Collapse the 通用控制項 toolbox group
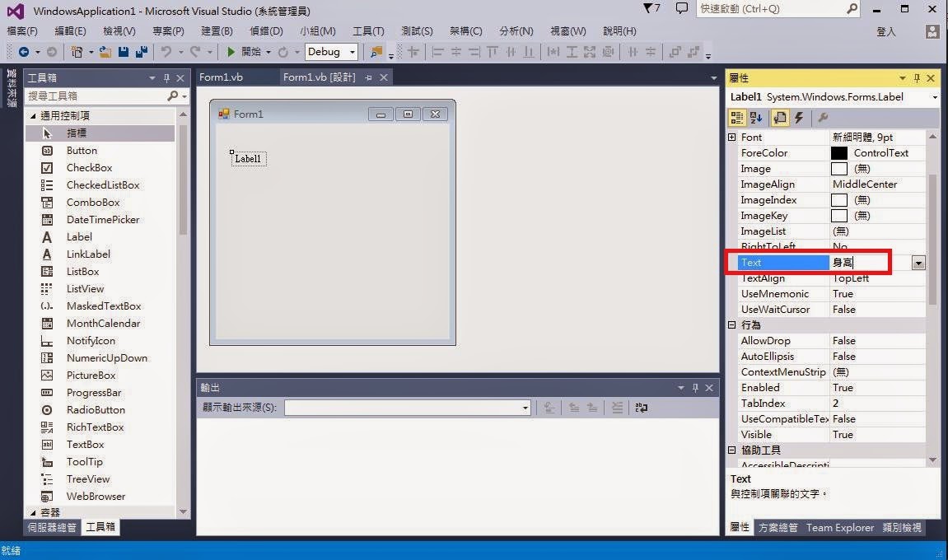Viewport: 948px width, 560px height. tap(33, 115)
